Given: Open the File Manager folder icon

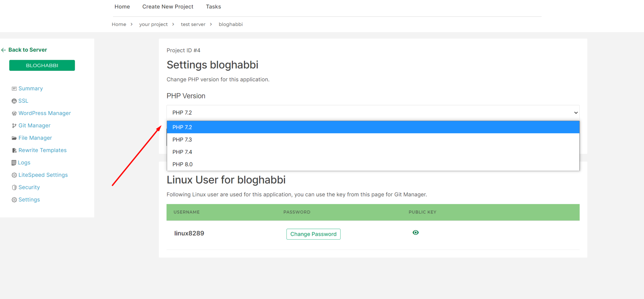Looking at the screenshot, I should coord(14,138).
